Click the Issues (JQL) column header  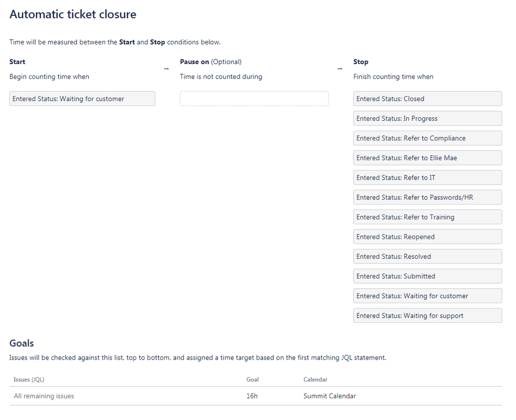click(x=29, y=379)
